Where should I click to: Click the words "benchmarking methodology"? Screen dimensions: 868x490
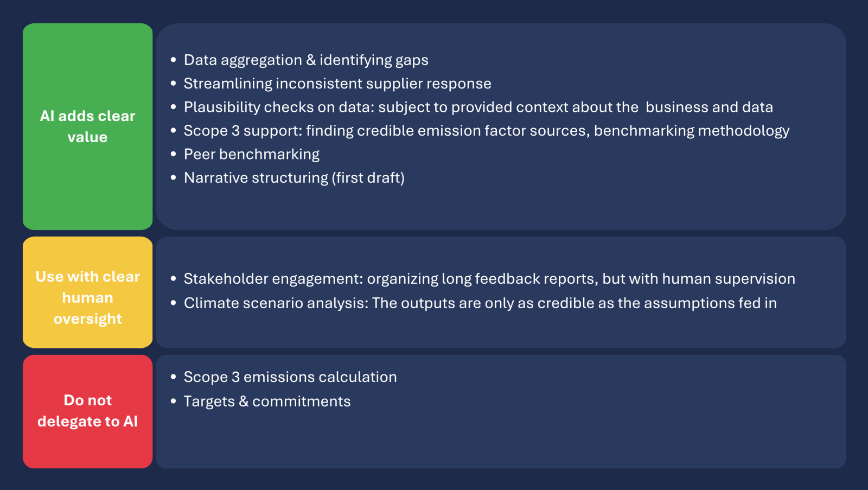point(692,131)
